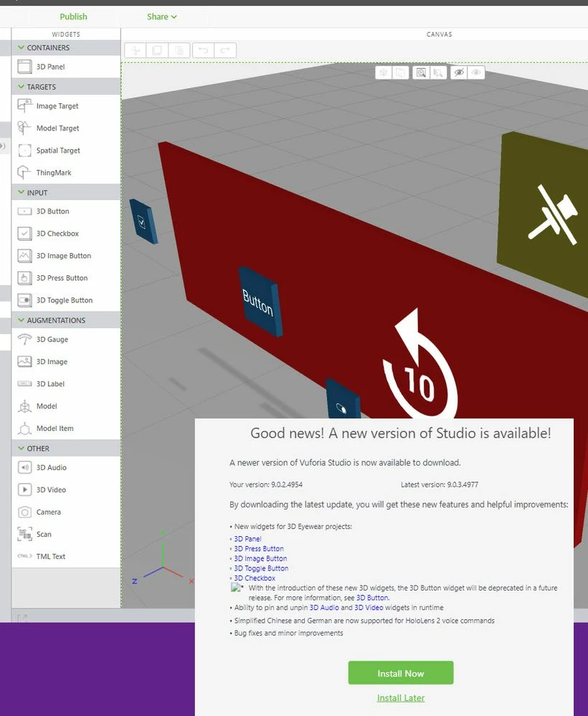Select the ThingMark widget
This screenshot has height=716, width=588.
pos(66,173)
